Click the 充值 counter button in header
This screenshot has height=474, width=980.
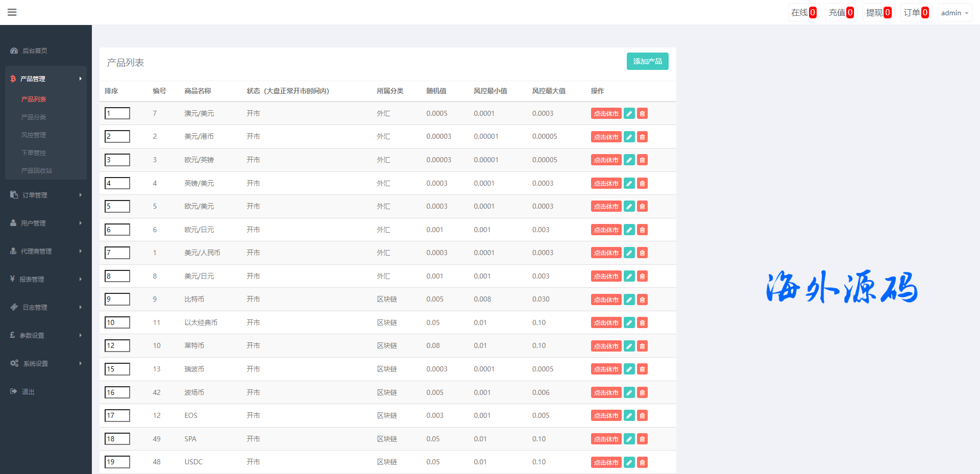pyautogui.click(x=841, y=13)
